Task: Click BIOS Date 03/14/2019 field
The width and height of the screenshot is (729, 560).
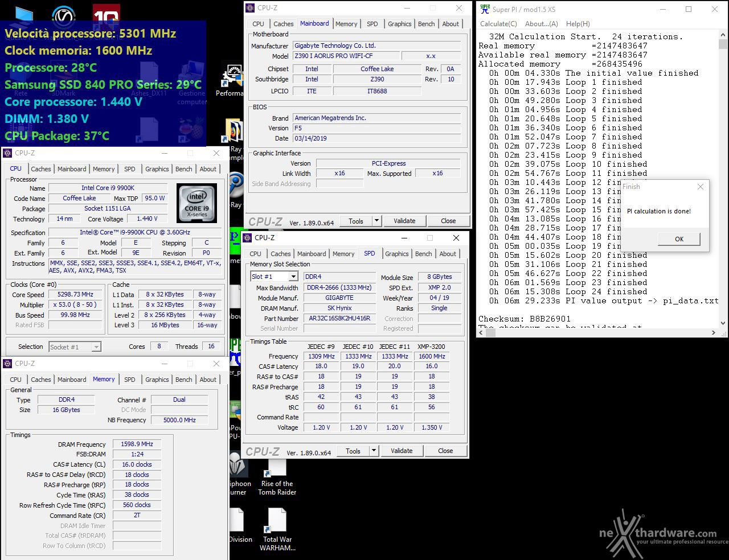Action: click(377, 138)
